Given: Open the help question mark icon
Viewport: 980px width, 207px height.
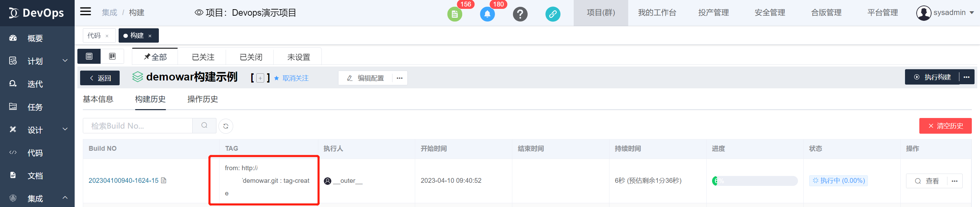Looking at the screenshot, I should click(520, 14).
